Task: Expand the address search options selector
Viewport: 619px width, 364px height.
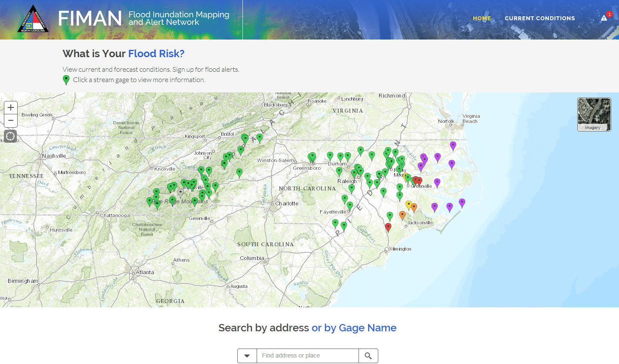Action: 247,356
